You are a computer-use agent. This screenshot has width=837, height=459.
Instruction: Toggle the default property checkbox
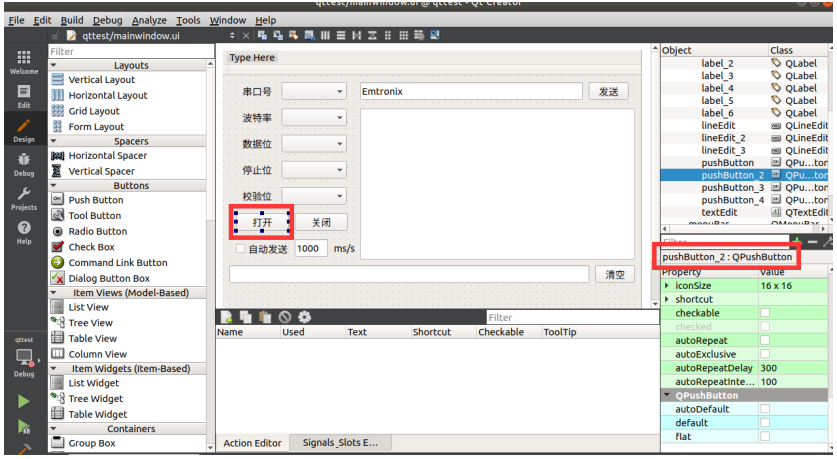(x=765, y=423)
